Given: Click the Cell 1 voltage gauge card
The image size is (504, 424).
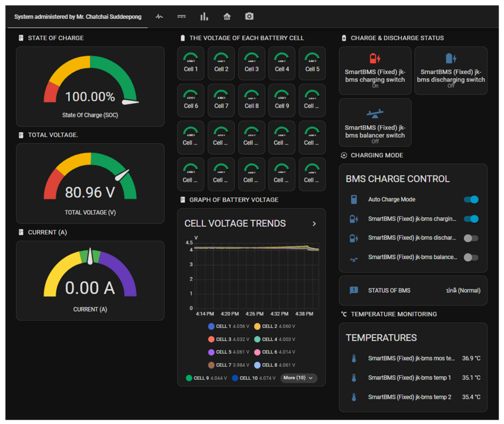Looking at the screenshot, I should [x=191, y=63].
